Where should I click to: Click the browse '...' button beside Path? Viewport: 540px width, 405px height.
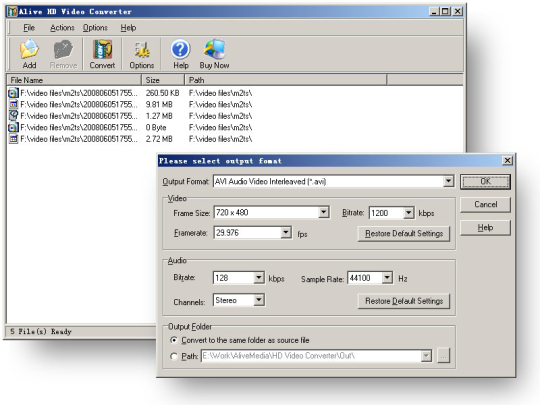444,356
